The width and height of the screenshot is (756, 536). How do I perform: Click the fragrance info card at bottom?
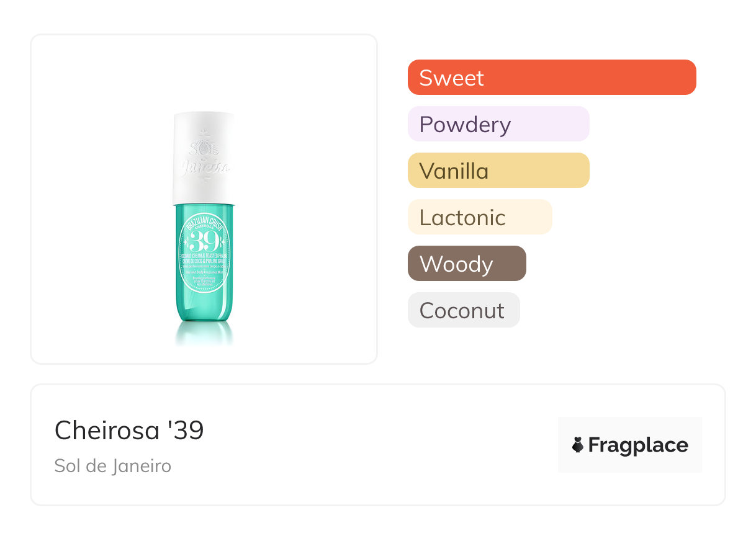378,445
